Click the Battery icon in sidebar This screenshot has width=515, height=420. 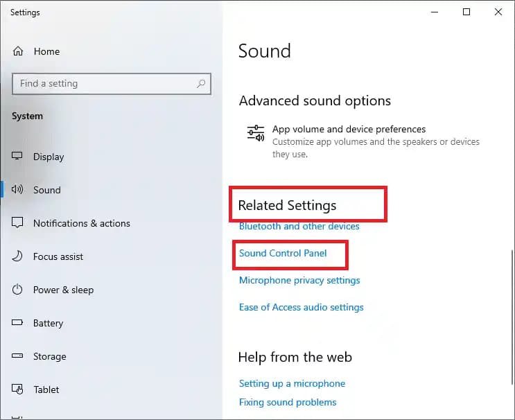(x=18, y=323)
